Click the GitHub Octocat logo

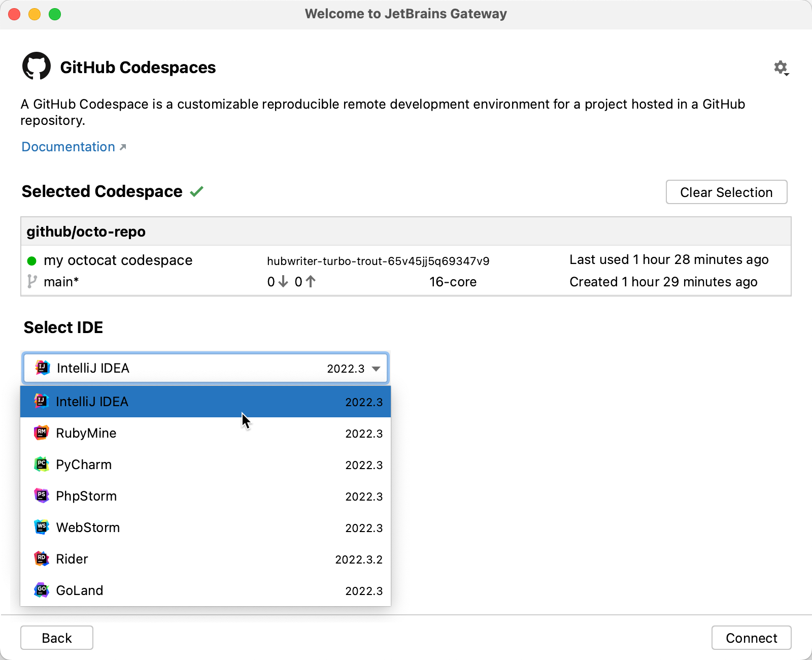click(36, 66)
